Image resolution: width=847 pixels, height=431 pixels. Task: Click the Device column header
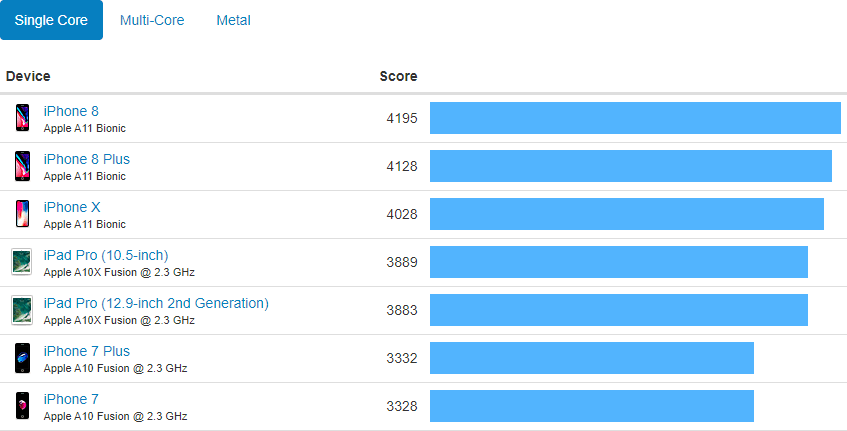28,76
